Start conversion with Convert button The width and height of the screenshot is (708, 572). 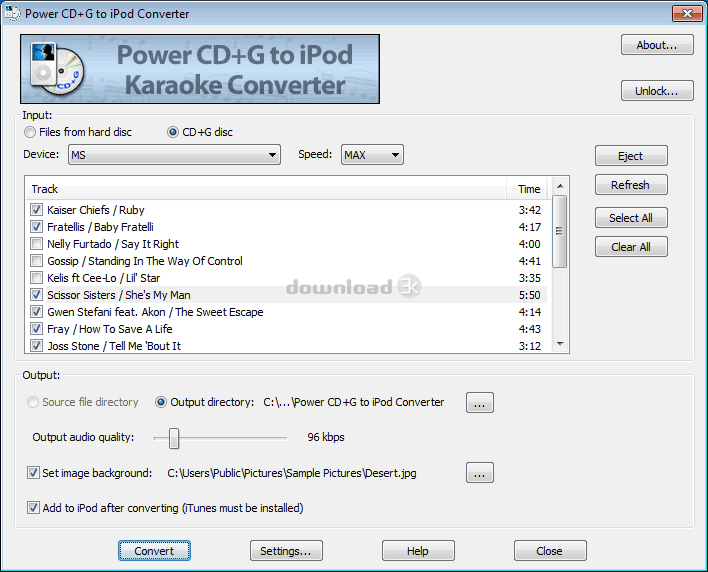tap(154, 551)
